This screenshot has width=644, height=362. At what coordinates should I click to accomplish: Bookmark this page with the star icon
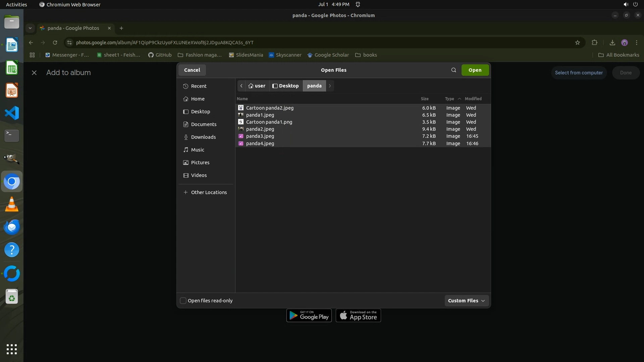(x=577, y=43)
